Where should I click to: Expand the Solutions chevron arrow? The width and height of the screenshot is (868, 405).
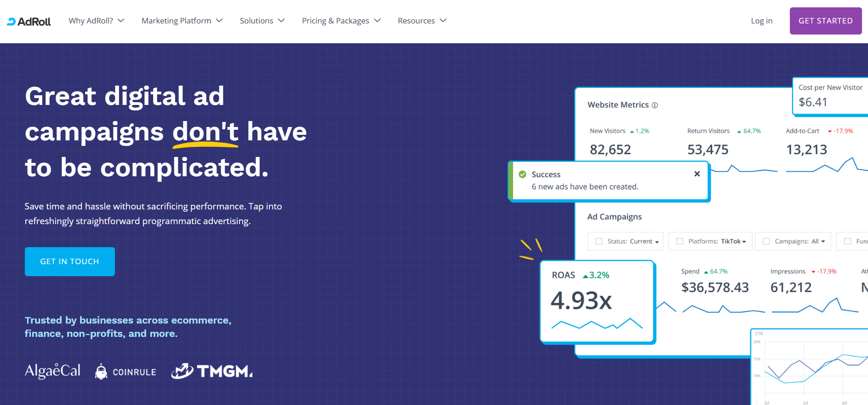pyautogui.click(x=281, y=21)
